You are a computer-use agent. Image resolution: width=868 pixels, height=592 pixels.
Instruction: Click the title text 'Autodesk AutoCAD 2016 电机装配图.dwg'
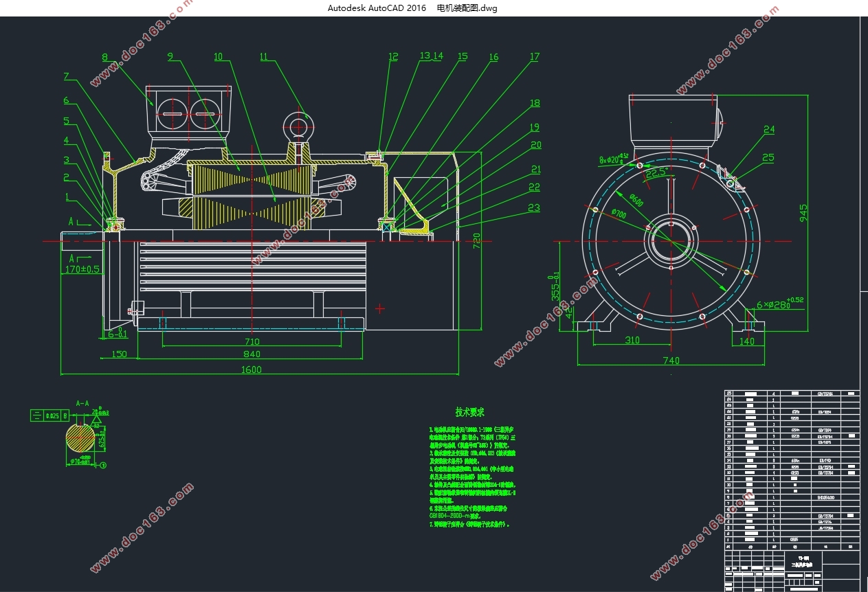[x=413, y=8]
